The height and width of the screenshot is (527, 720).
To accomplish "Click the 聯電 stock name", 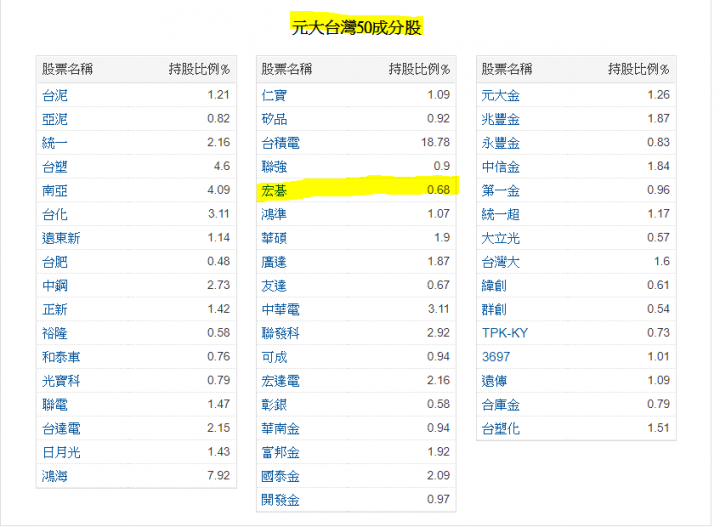I will click(55, 405).
